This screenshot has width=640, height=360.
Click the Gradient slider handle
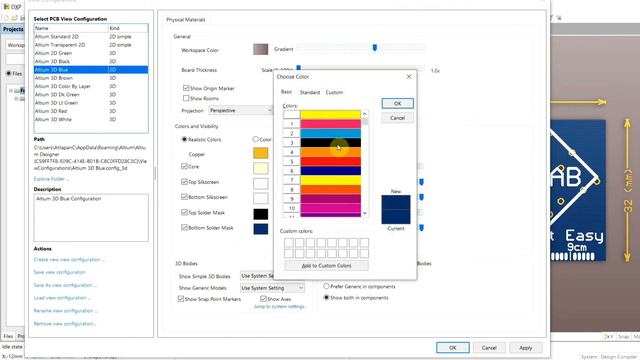375,48
